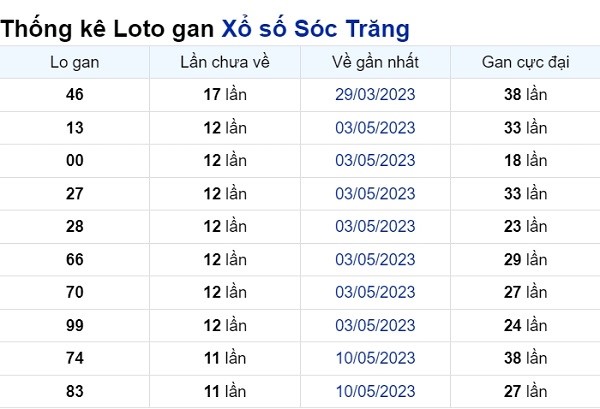Click the Về gần nhất column header

tap(375, 62)
